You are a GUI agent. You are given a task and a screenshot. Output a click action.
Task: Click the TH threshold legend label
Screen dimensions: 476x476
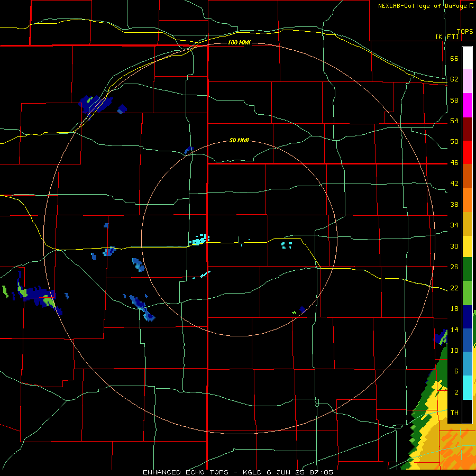click(454, 413)
